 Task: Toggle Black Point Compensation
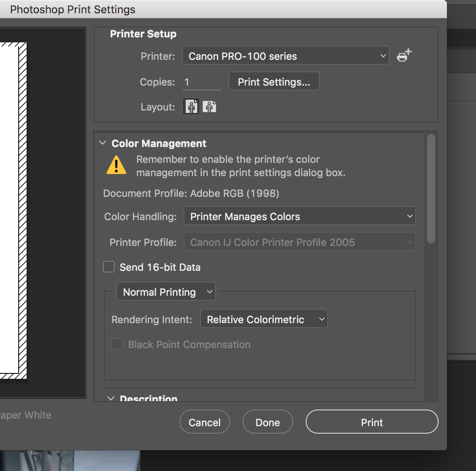click(117, 344)
